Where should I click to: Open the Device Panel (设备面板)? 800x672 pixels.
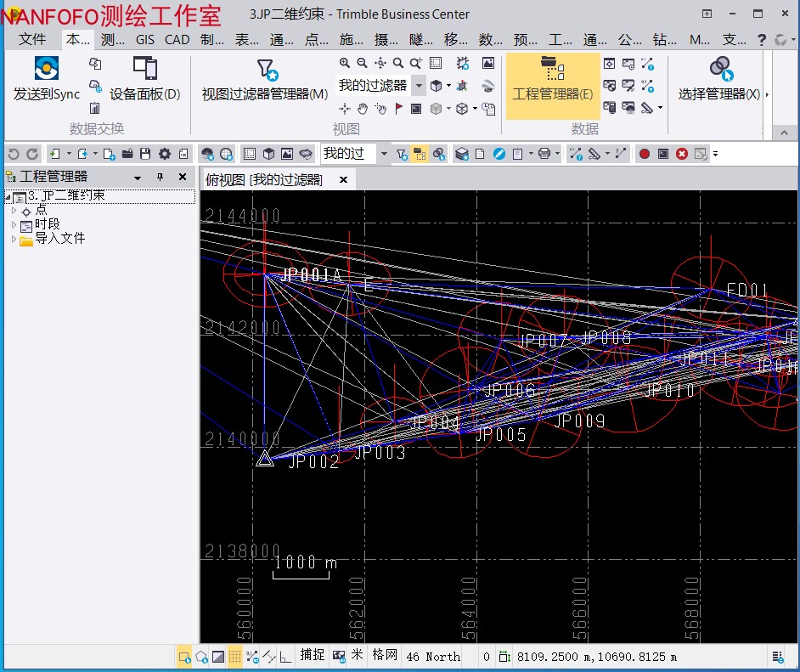pyautogui.click(x=145, y=80)
